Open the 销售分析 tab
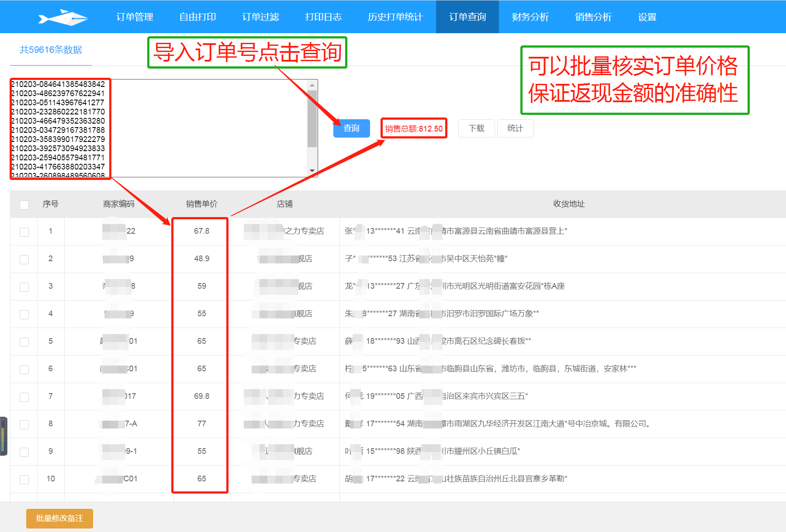The height and width of the screenshot is (532, 786). coord(593,17)
